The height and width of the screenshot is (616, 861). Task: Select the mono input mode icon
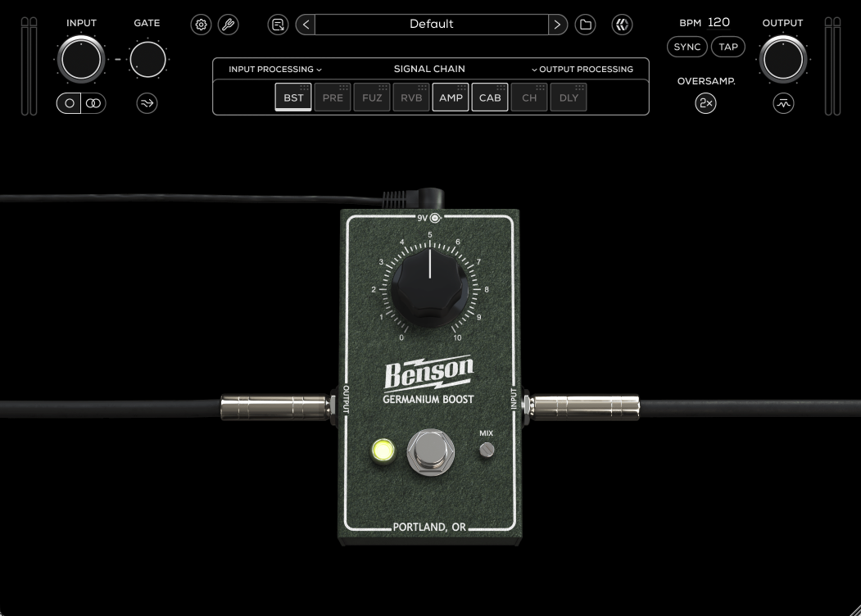point(69,103)
